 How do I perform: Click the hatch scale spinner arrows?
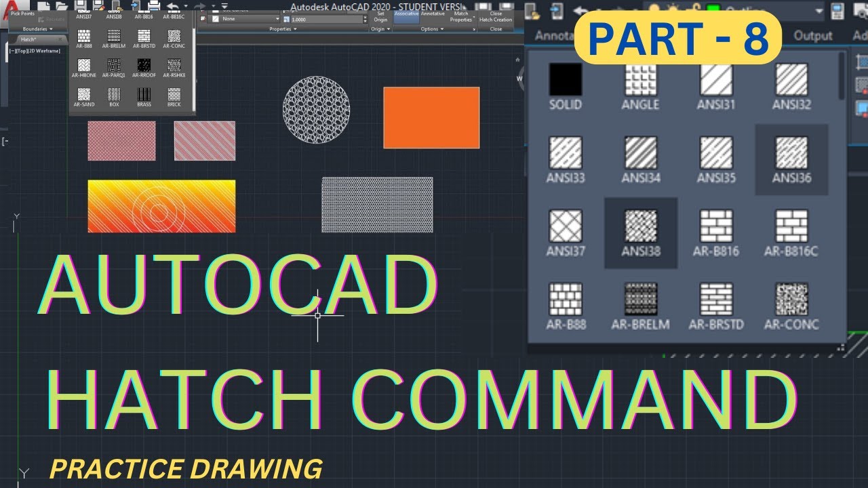click(365, 19)
